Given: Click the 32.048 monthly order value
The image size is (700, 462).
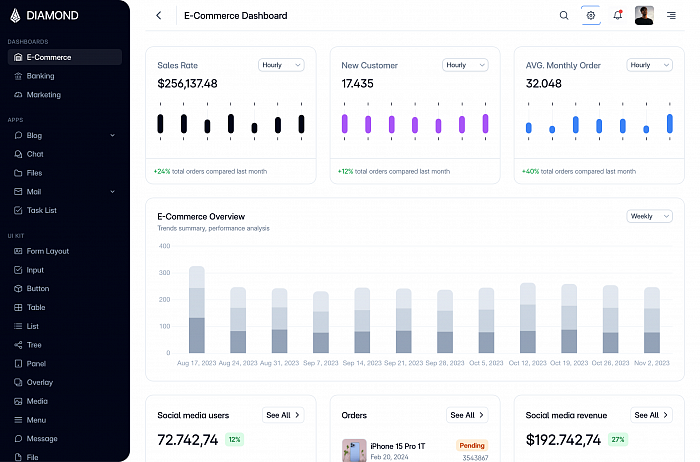Looking at the screenshot, I should tap(544, 84).
